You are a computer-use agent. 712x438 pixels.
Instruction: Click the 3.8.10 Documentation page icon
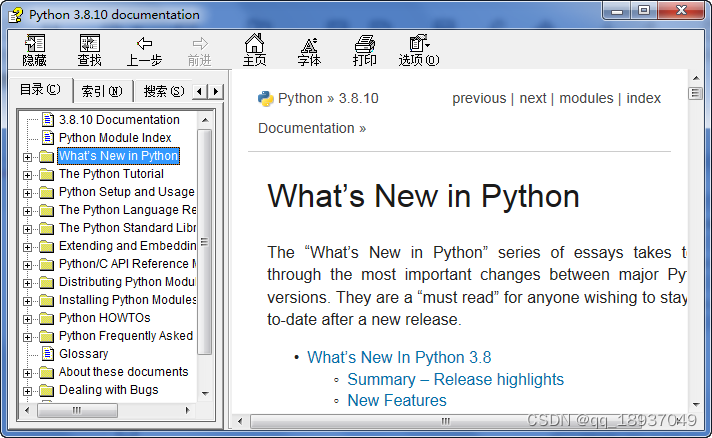(48, 119)
